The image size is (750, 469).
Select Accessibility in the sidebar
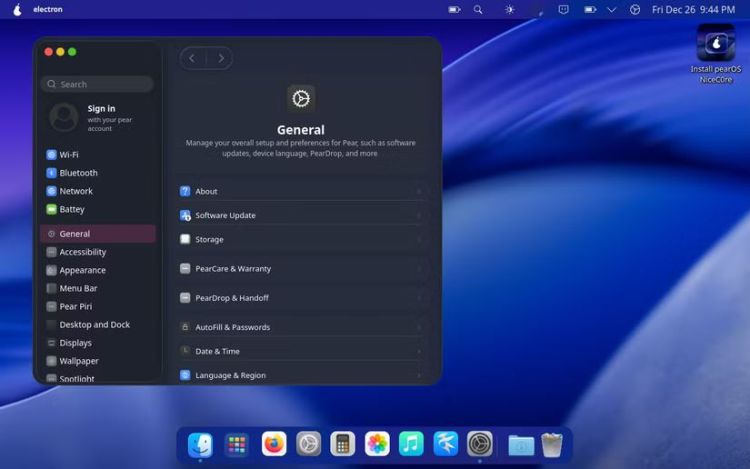[x=82, y=252]
